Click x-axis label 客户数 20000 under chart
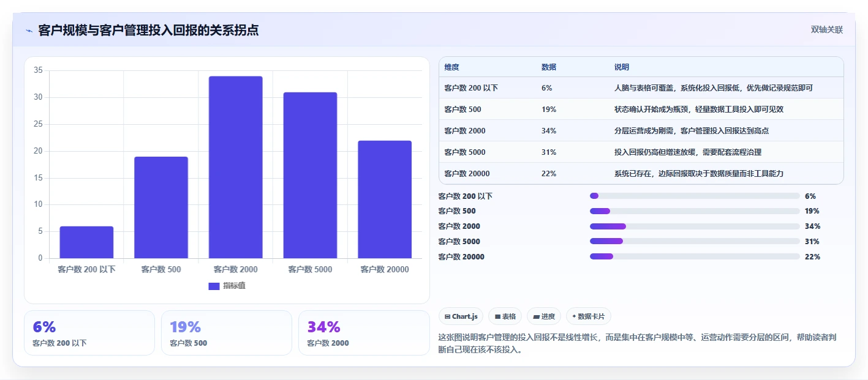Image resolution: width=868 pixels, height=380 pixels. pos(385,269)
